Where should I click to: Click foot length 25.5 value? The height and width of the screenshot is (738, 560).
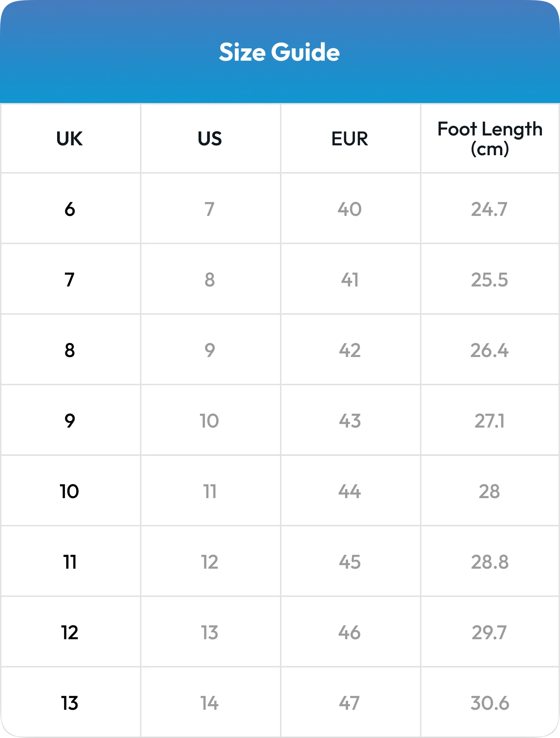coord(489,279)
